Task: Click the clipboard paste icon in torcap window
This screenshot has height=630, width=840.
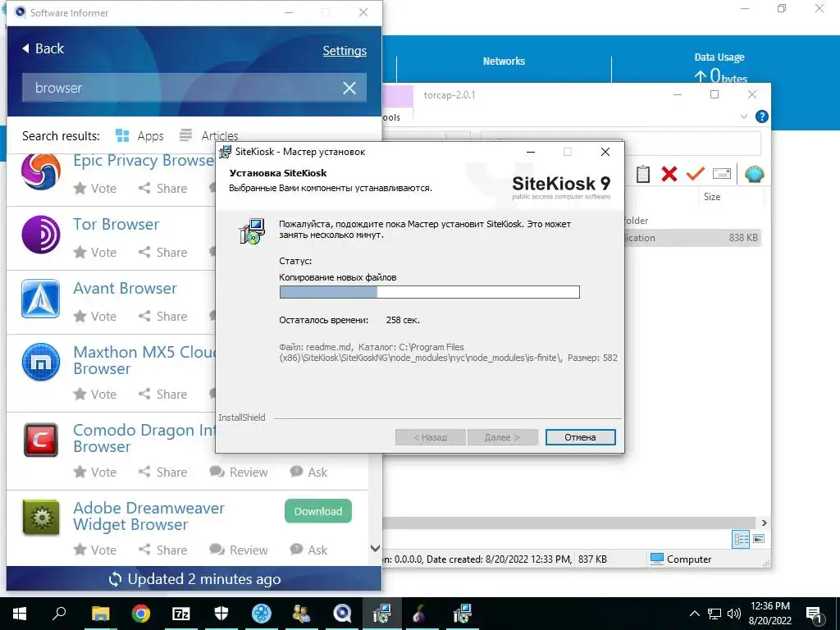Action: coord(643,174)
